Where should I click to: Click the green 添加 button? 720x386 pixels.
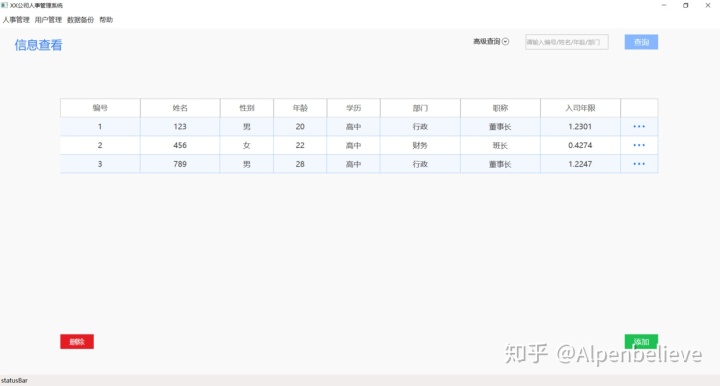(x=641, y=341)
